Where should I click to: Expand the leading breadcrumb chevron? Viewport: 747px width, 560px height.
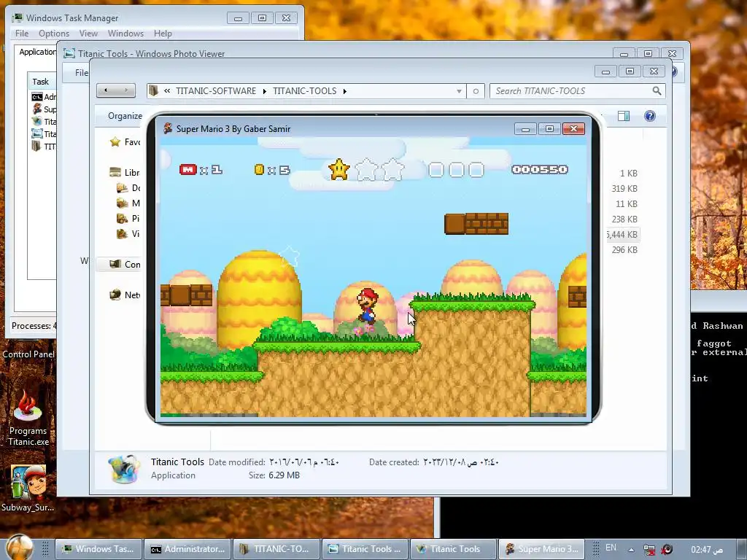(167, 90)
